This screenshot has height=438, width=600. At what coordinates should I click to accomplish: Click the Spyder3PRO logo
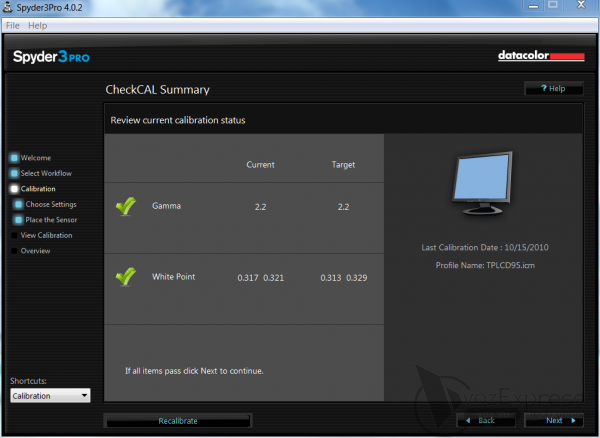pos(51,57)
